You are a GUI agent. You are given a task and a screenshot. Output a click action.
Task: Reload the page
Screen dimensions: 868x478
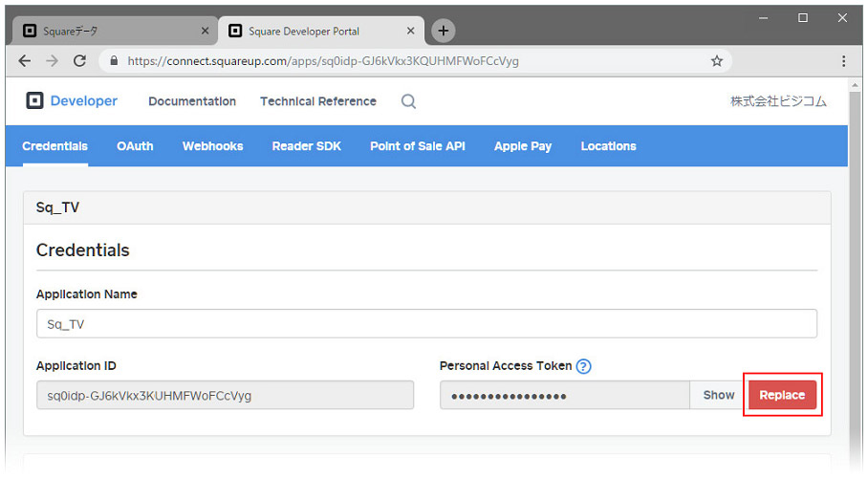tap(79, 60)
